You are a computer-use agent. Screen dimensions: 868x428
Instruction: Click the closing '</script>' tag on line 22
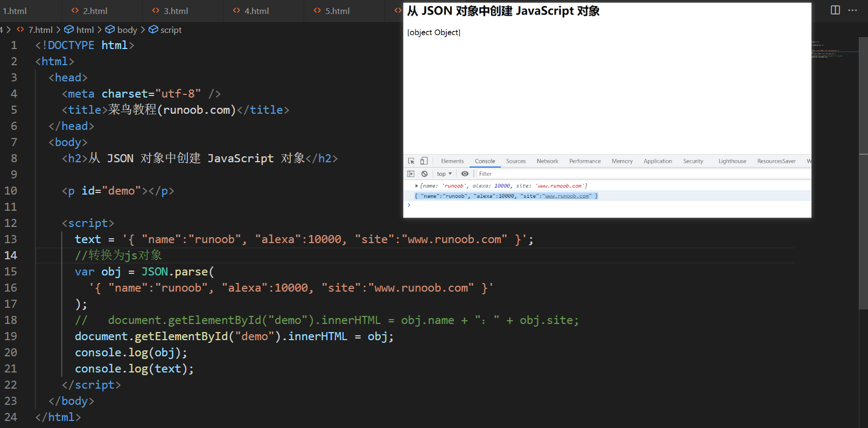coord(91,385)
